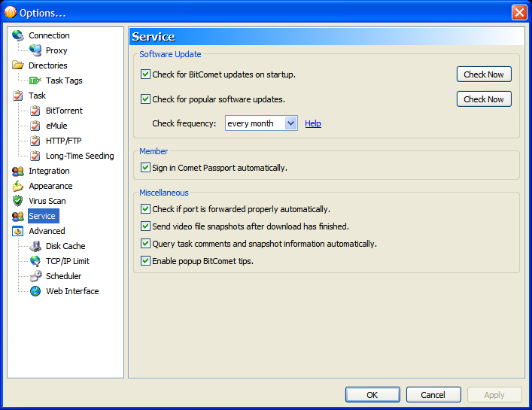Viewport: 532px width, 410px height.
Task: Click the BitTorrent clipboard icon
Action: pos(35,111)
